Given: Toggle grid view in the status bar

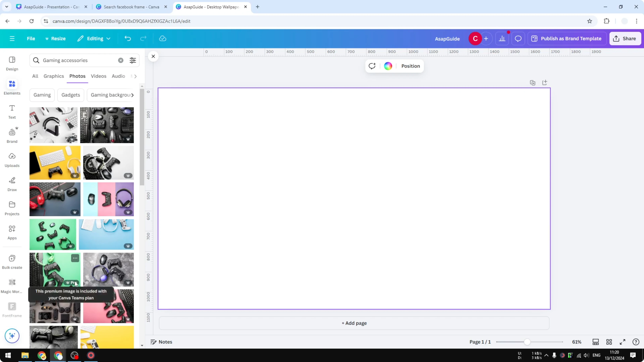Looking at the screenshot, I should [x=609, y=342].
